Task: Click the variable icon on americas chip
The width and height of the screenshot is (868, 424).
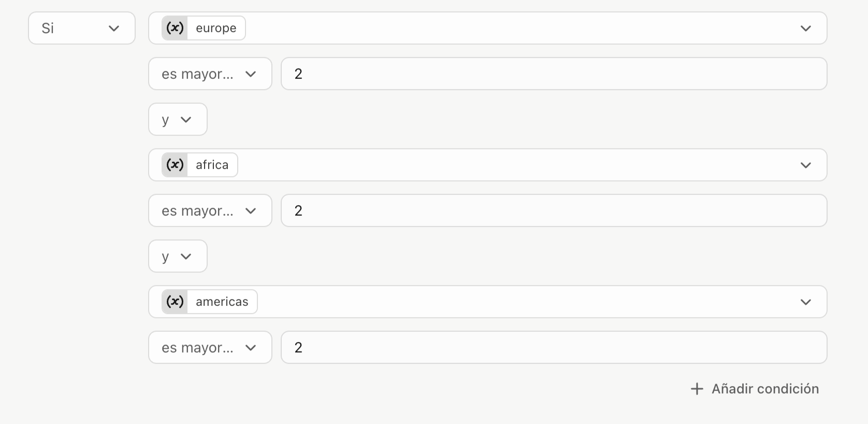Action: pyautogui.click(x=175, y=302)
